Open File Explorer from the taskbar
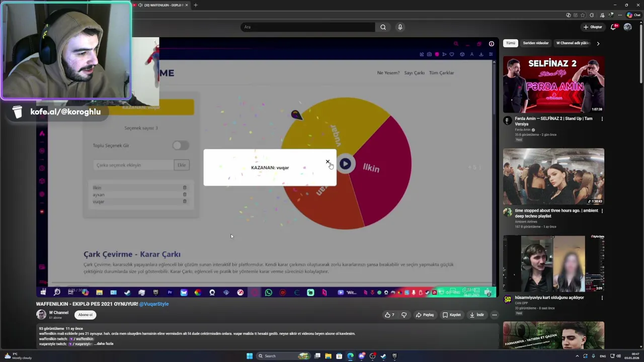This screenshot has width=644, height=362. click(x=328, y=356)
